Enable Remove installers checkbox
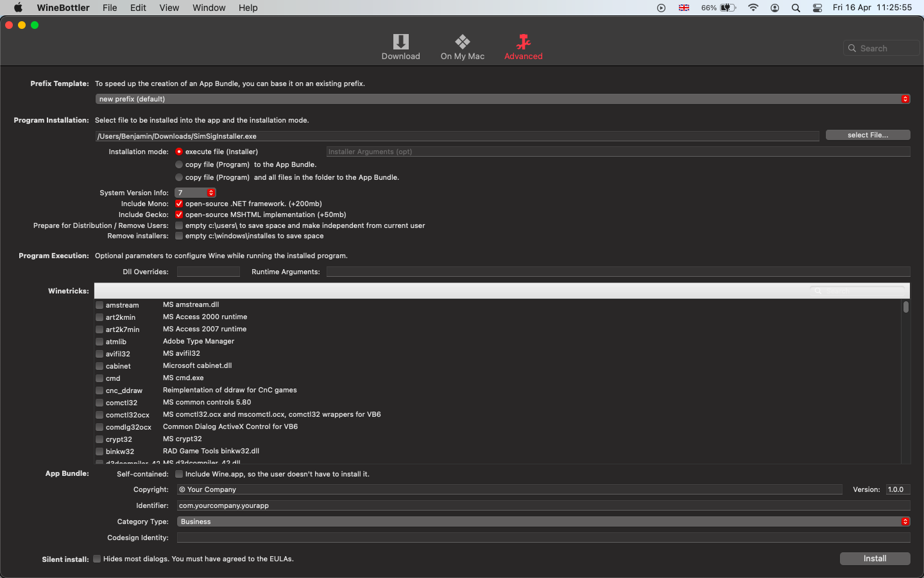The height and width of the screenshot is (578, 924). [x=179, y=236]
